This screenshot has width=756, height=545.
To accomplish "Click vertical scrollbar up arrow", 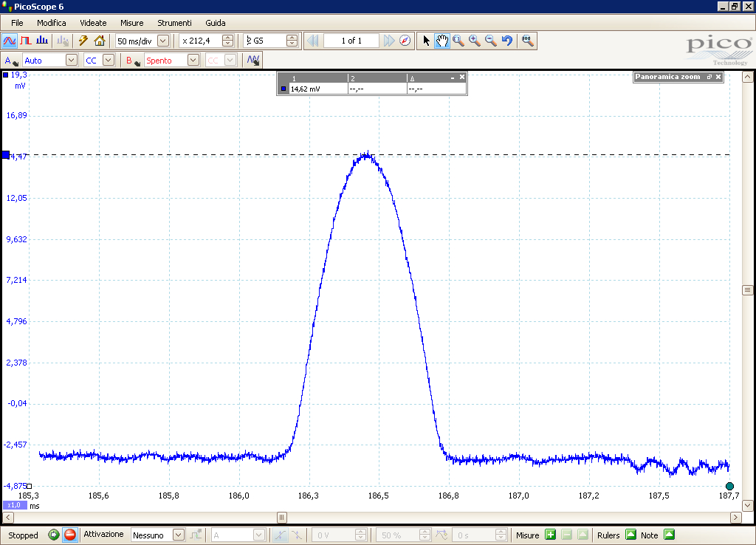I will [747, 77].
